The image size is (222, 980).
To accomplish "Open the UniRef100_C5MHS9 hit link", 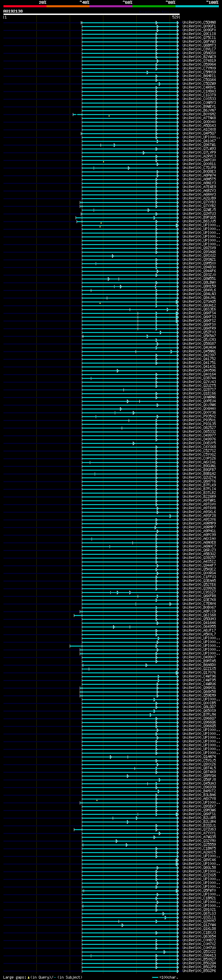I will click(x=199, y=72).
